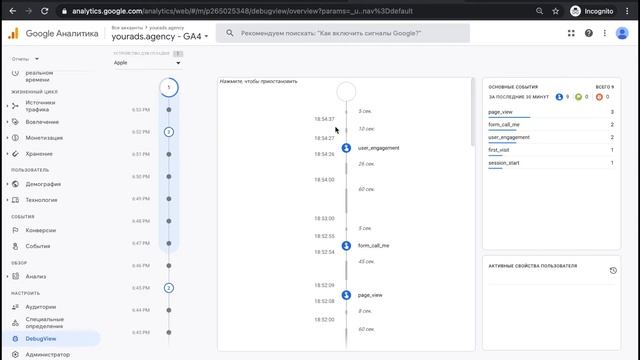Open the browser three-dot menu

click(627, 11)
